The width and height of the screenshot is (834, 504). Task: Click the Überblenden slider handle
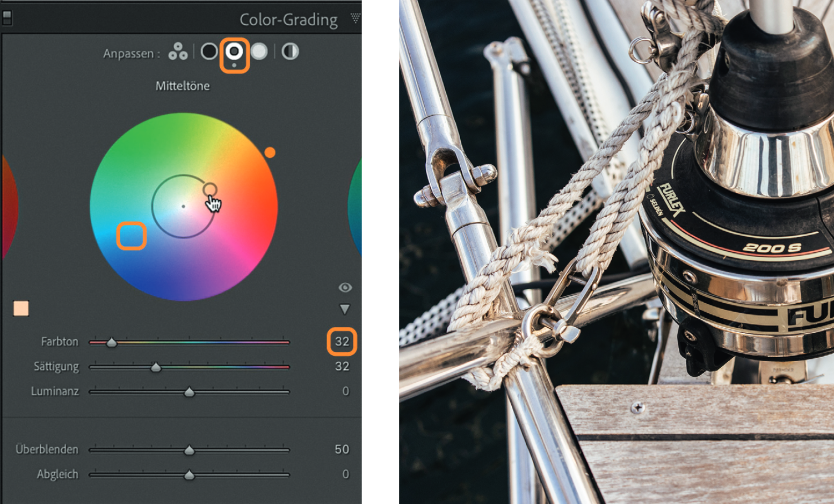click(189, 450)
